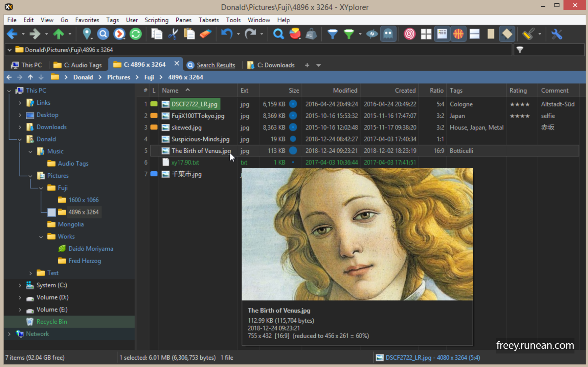Click the green Refresh icon
Viewport: 588px width, 367px height.
tap(136, 34)
